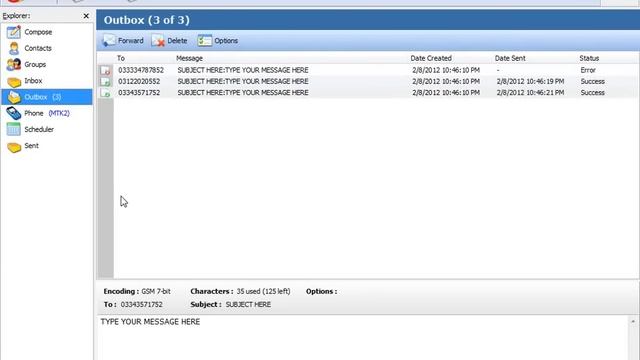Viewport: 640px width, 360px height.
Task: Close the Explorer panel
Action: [86, 16]
